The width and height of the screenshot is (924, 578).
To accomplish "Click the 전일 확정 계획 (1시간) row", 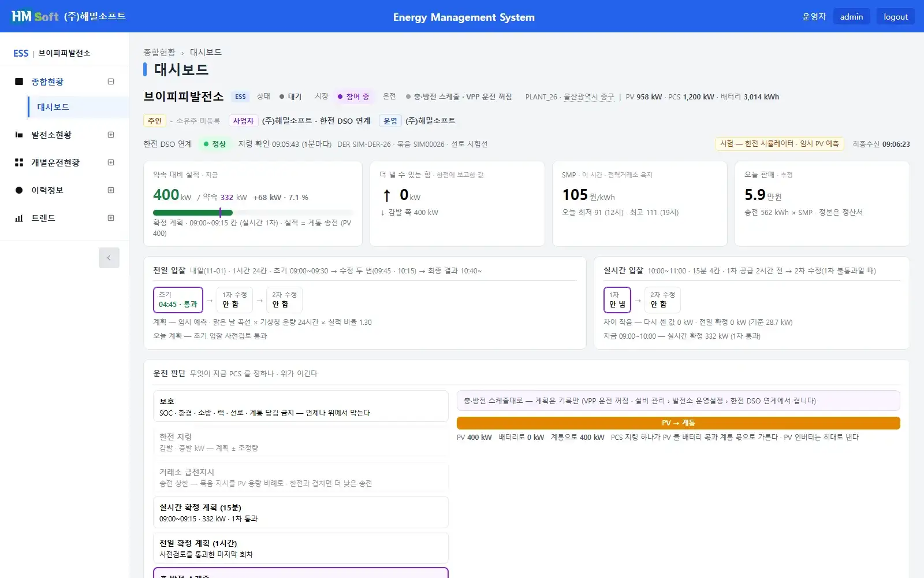I will (301, 548).
